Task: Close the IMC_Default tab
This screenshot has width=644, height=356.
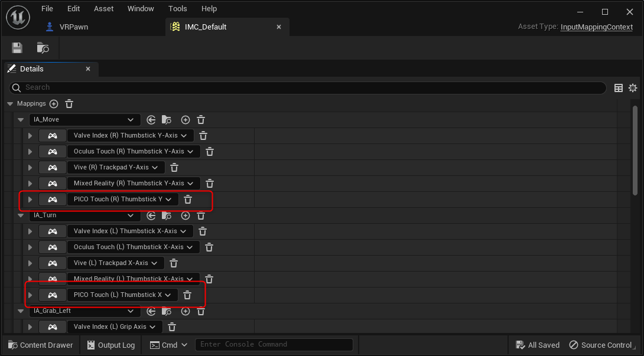Action: pos(279,27)
